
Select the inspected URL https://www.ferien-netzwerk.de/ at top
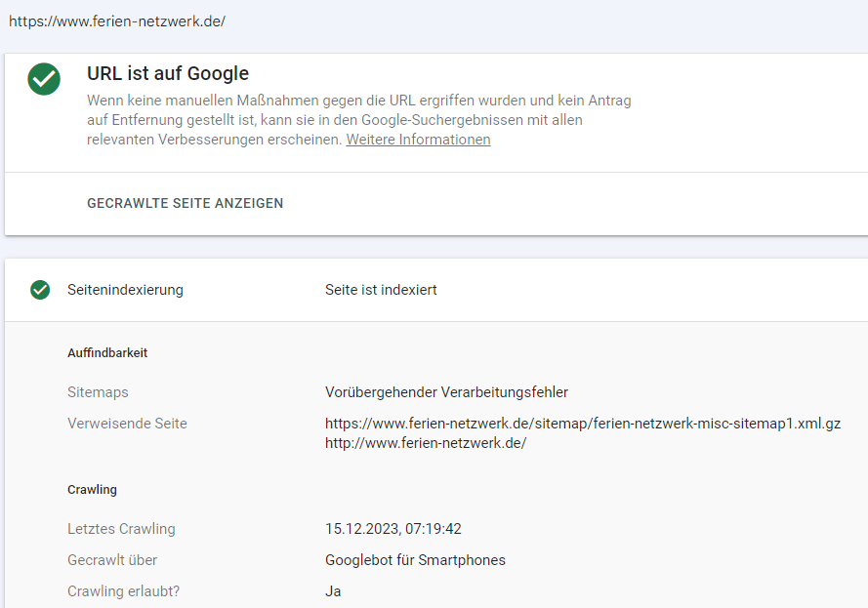(x=117, y=21)
